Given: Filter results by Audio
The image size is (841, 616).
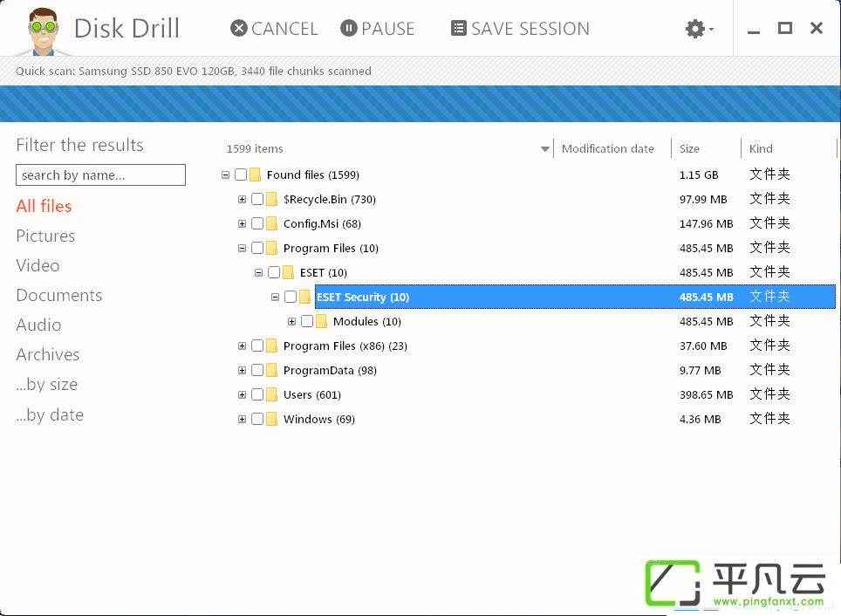Looking at the screenshot, I should pyautogui.click(x=38, y=325).
